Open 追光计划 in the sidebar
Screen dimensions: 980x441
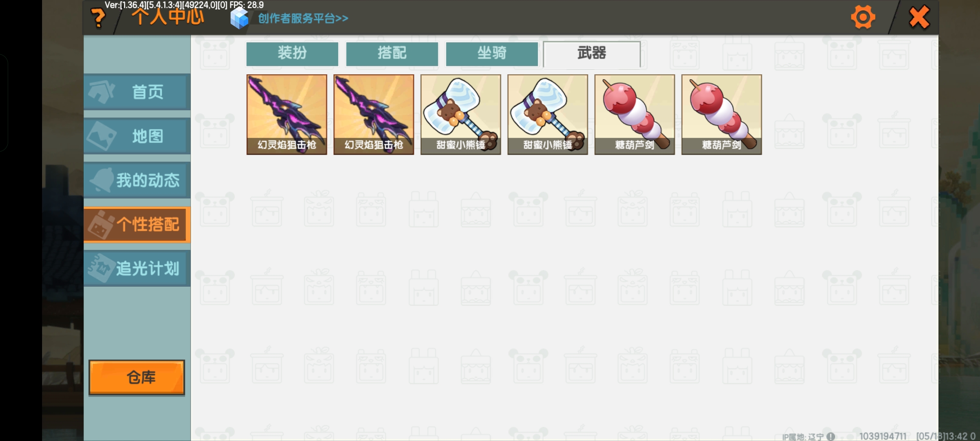137,268
